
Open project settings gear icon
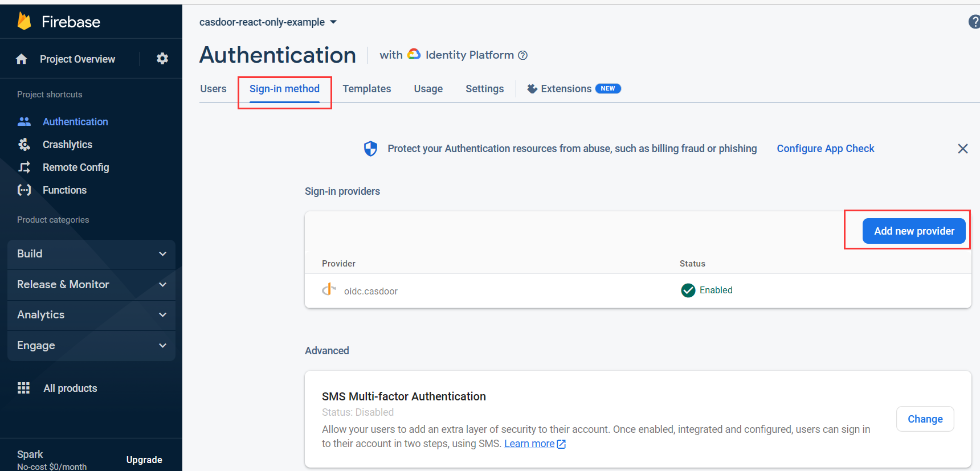(x=162, y=59)
